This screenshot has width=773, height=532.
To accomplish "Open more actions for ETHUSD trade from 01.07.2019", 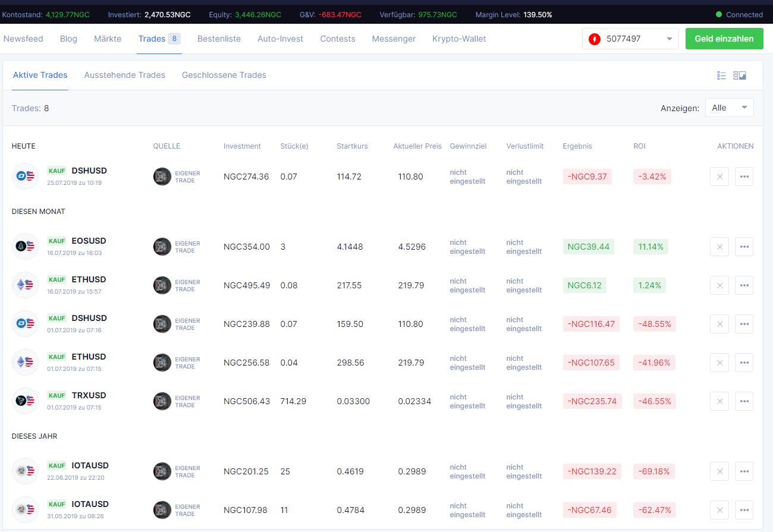I will 744,363.
